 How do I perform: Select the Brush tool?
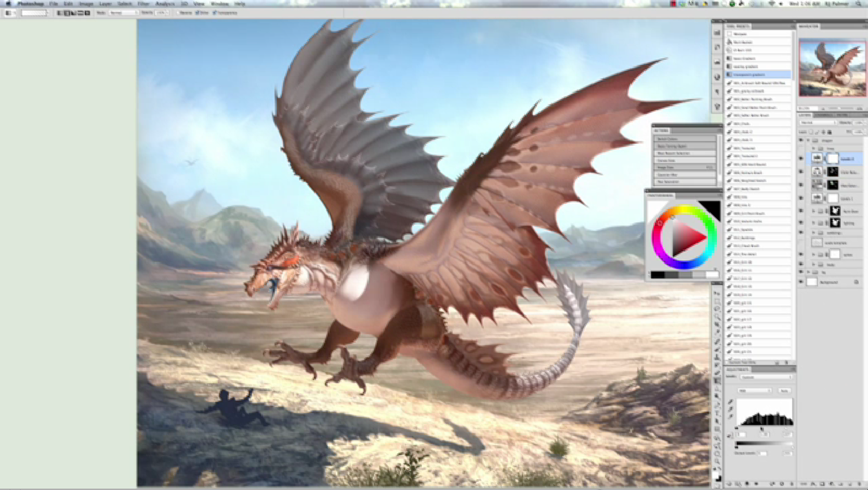[x=718, y=349]
